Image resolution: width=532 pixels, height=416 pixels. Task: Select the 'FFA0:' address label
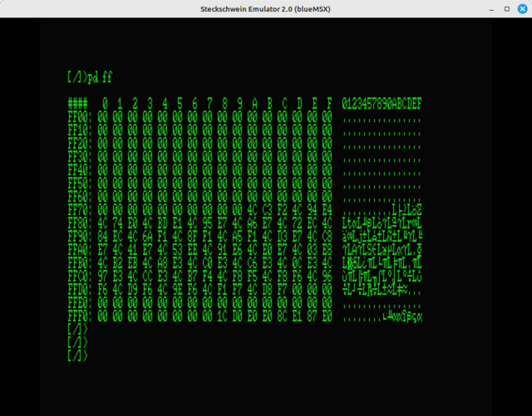(x=80, y=250)
